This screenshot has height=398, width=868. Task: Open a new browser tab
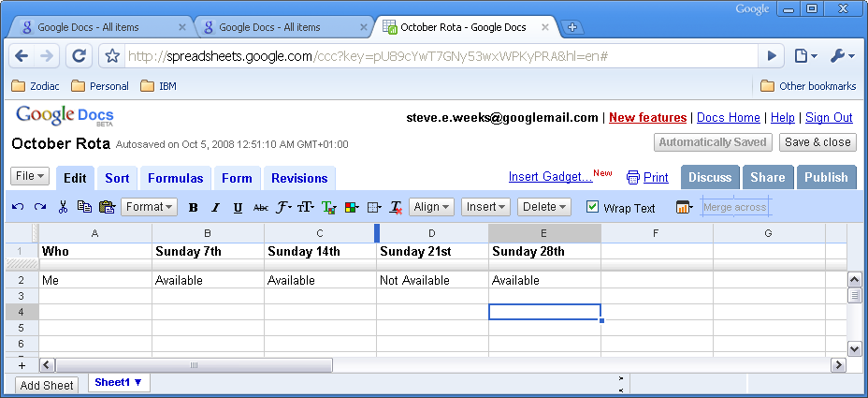coord(572,26)
